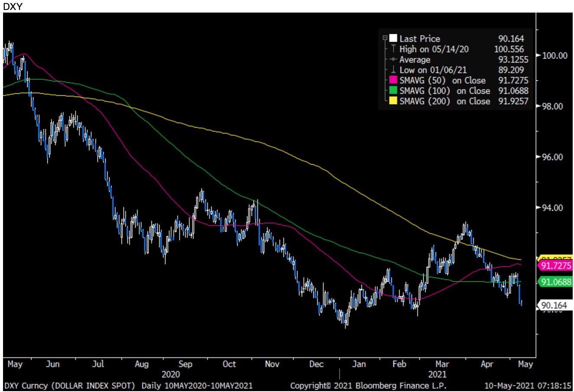Click the High marker icon in legend
Viewport: 574px width, 392px height.
(x=393, y=49)
